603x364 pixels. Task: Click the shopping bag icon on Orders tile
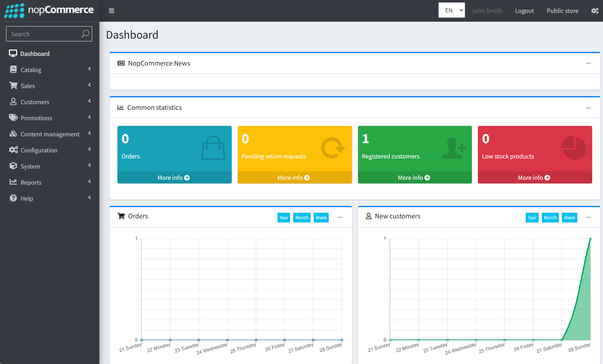[213, 148]
